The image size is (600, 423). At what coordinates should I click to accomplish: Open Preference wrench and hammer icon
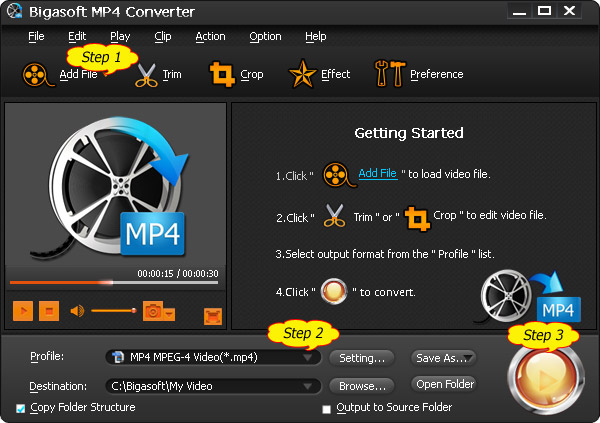pos(390,73)
